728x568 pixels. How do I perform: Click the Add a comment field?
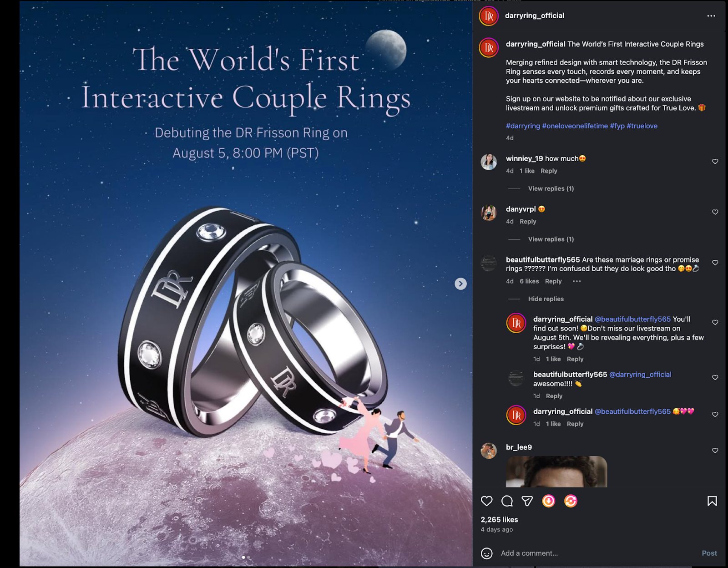click(598, 553)
